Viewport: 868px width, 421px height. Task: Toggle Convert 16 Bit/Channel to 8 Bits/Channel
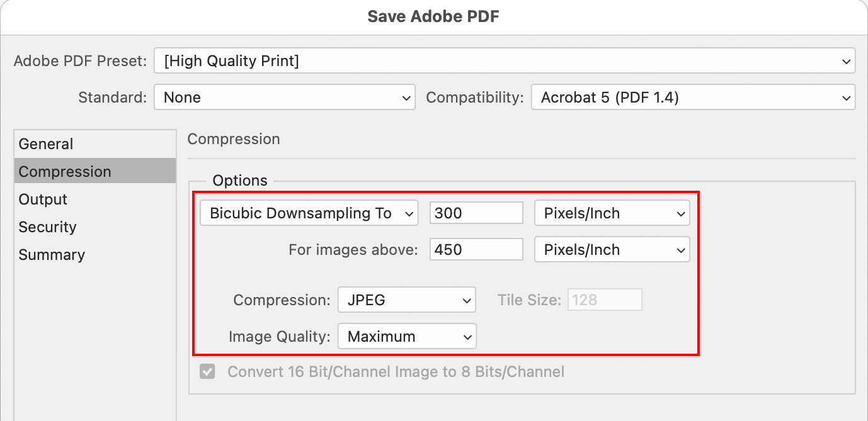tap(207, 372)
